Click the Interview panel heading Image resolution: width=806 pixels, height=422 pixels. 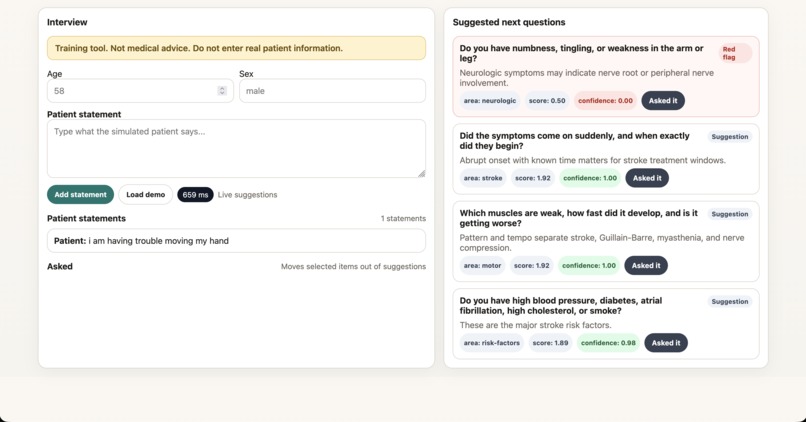point(67,22)
